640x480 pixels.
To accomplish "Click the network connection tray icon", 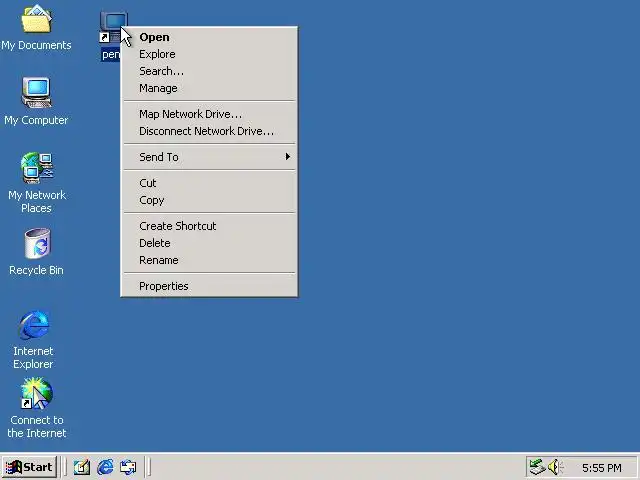I will tap(537, 467).
